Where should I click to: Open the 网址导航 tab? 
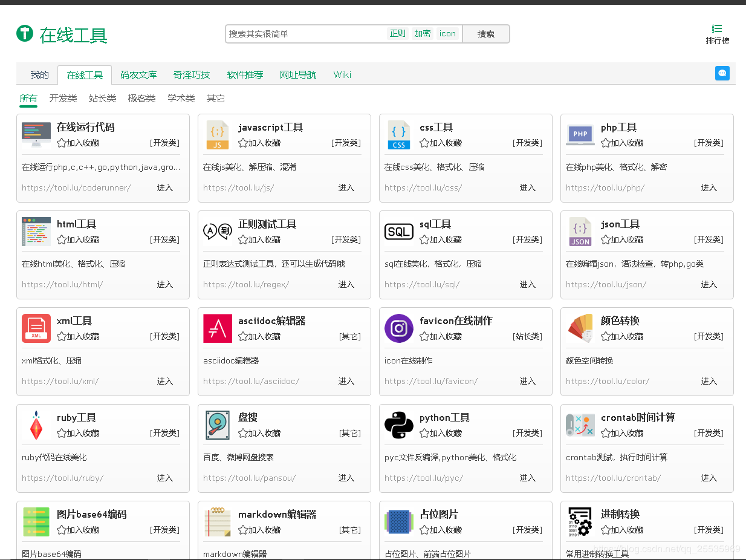(x=297, y=74)
